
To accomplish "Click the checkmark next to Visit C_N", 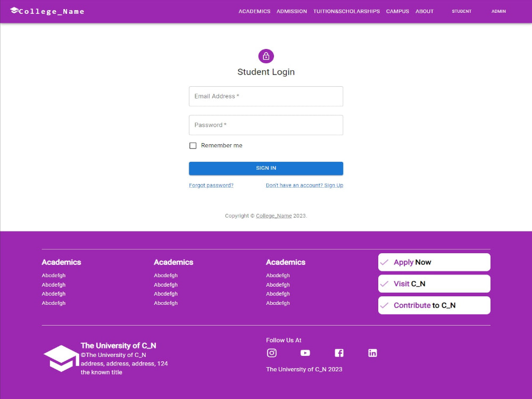I will click(x=385, y=284).
